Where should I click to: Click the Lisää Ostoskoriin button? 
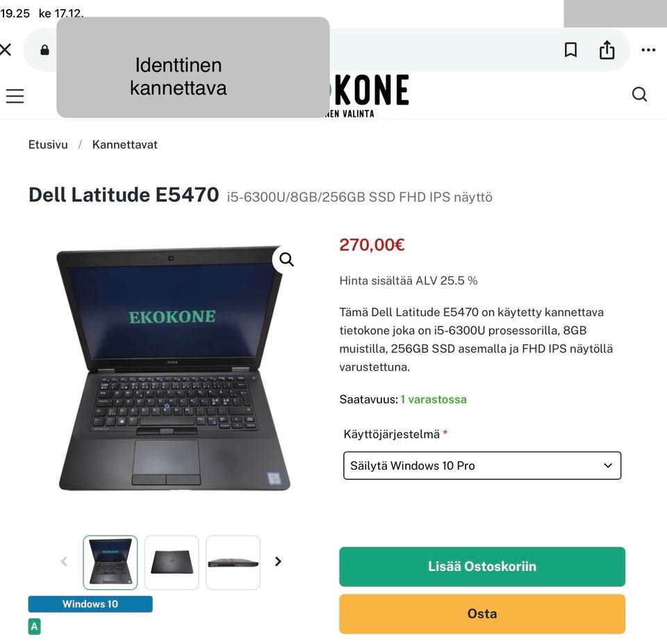coord(482,566)
